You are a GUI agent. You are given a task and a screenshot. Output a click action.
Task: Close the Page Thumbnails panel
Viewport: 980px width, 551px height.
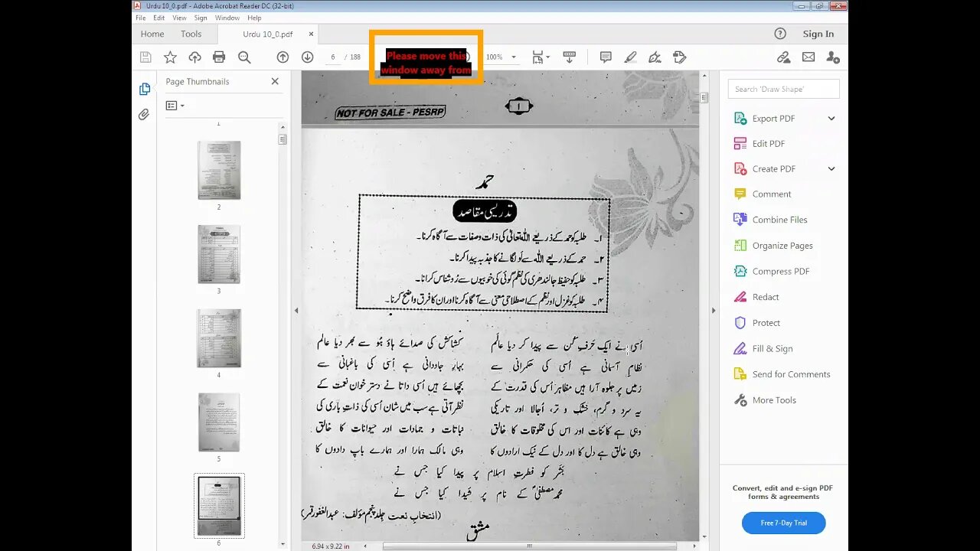tap(275, 81)
